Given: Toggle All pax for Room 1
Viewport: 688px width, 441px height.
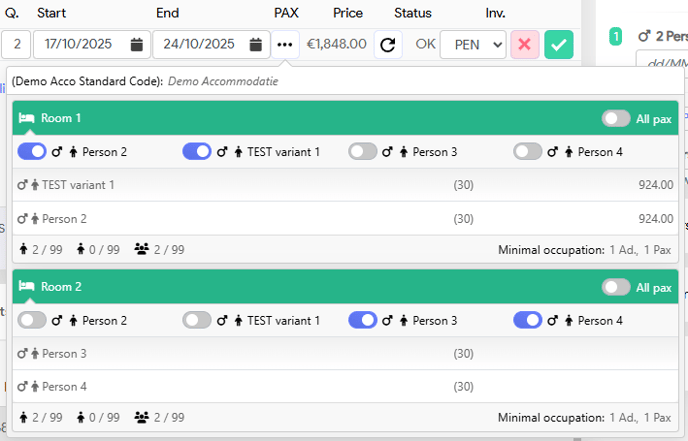Looking at the screenshot, I should click(616, 119).
